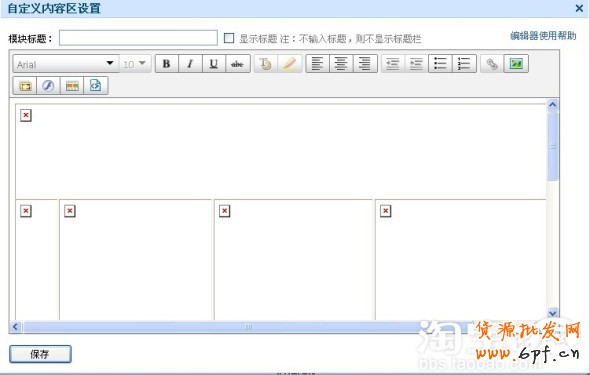590x375 pixels.
Task: Enable the 显示标题 checkbox
Action: coord(229,38)
